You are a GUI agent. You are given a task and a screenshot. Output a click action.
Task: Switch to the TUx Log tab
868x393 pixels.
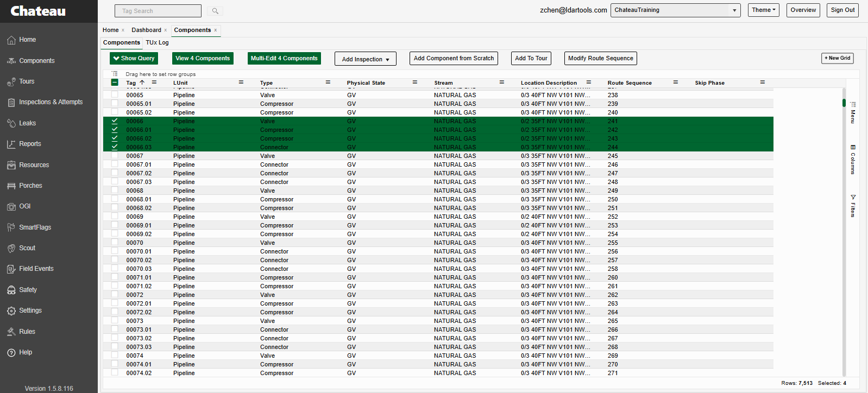[x=157, y=42]
